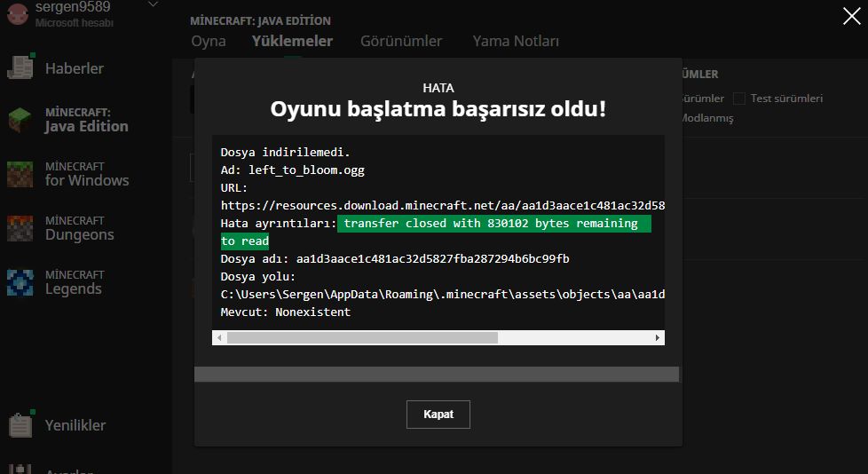Open the Yama Notları tab

[516, 41]
